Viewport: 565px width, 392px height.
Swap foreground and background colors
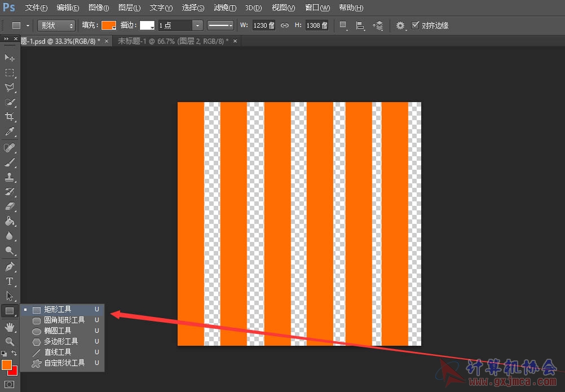point(14,353)
